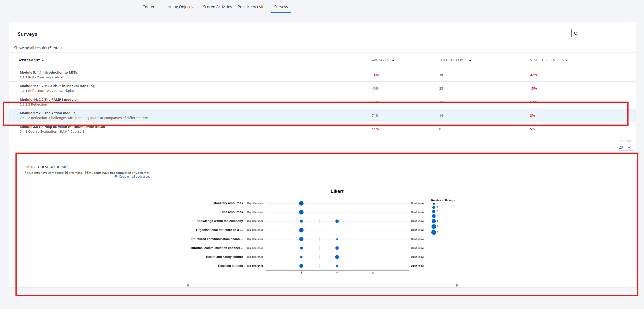Viewport: 644px width, 309px height.
Task: Click the search magnifier icon
Action: point(576,33)
